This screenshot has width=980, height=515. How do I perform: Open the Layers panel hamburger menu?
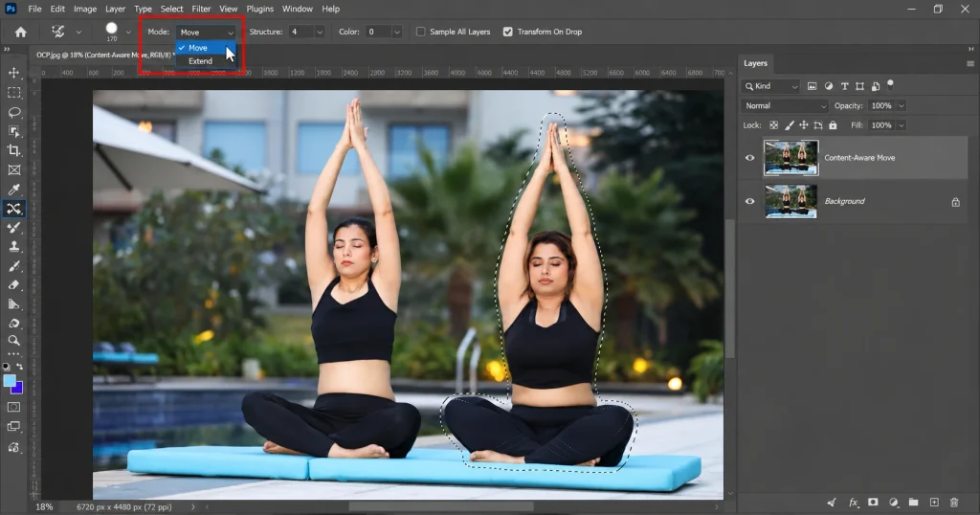(x=970, y=64)
